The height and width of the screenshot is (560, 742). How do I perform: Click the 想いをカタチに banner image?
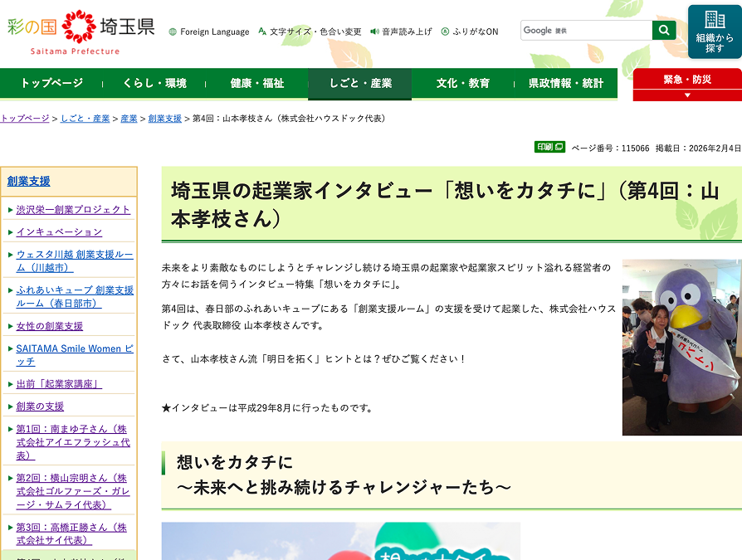(341, 541)
